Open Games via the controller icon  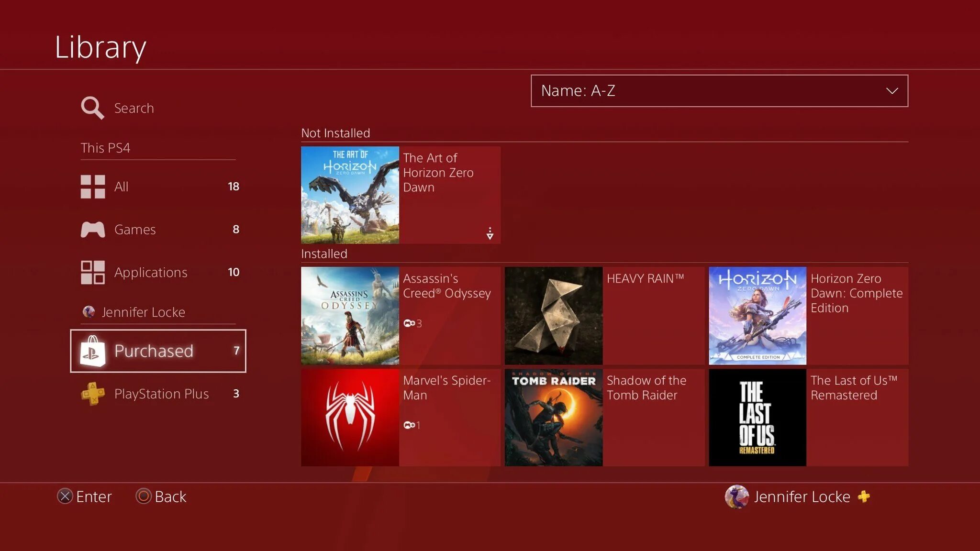point(92,230)
